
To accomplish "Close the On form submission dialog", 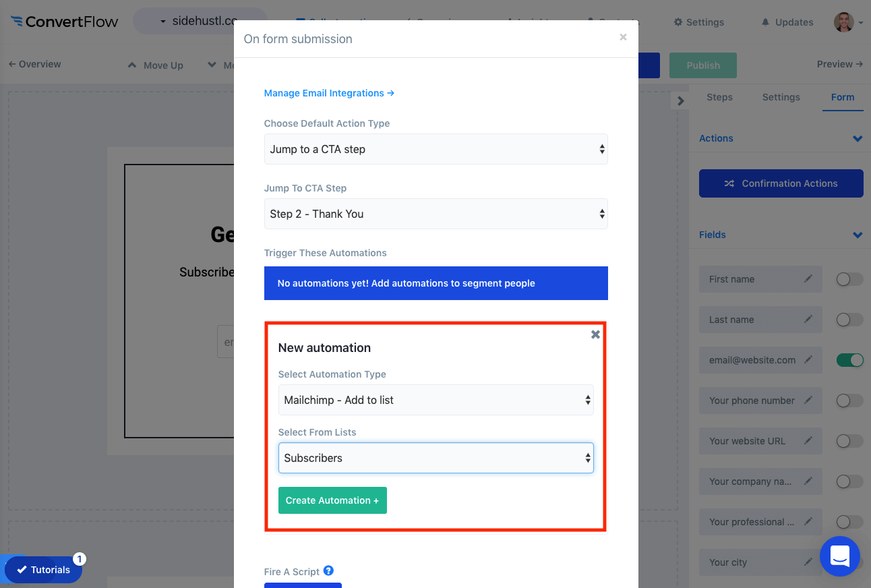I will tap(623, 37).
